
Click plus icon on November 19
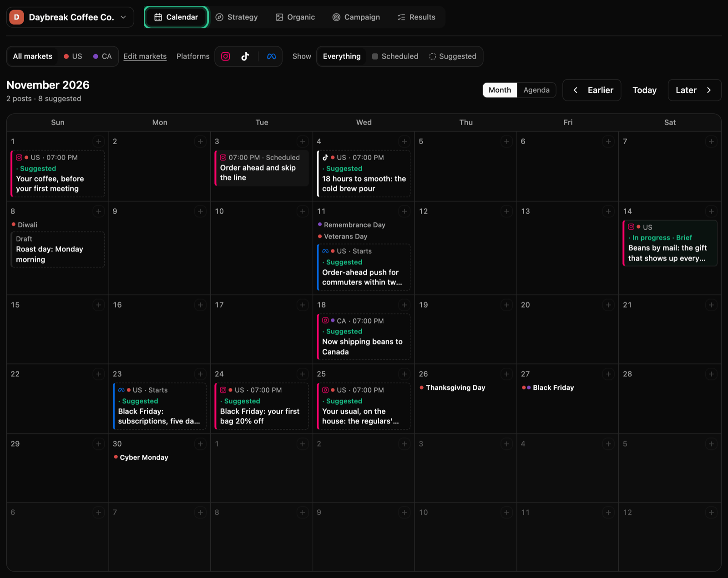(506, 305)
